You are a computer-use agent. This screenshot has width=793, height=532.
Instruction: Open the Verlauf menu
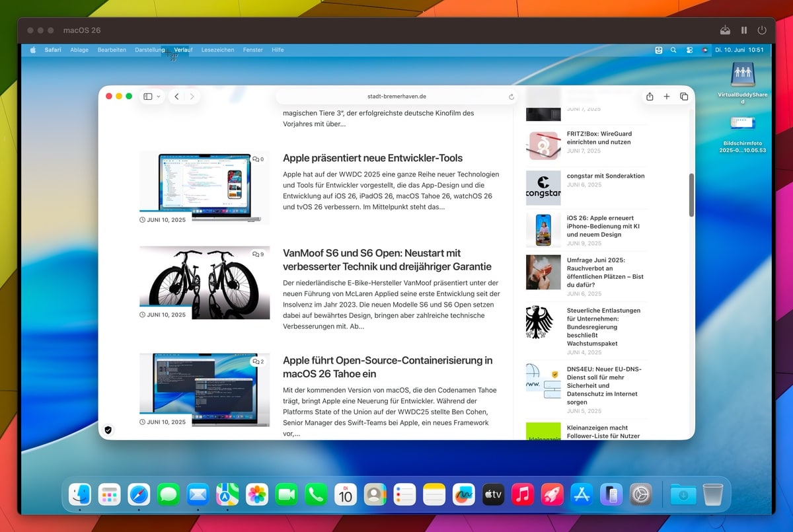coord(183,50)
